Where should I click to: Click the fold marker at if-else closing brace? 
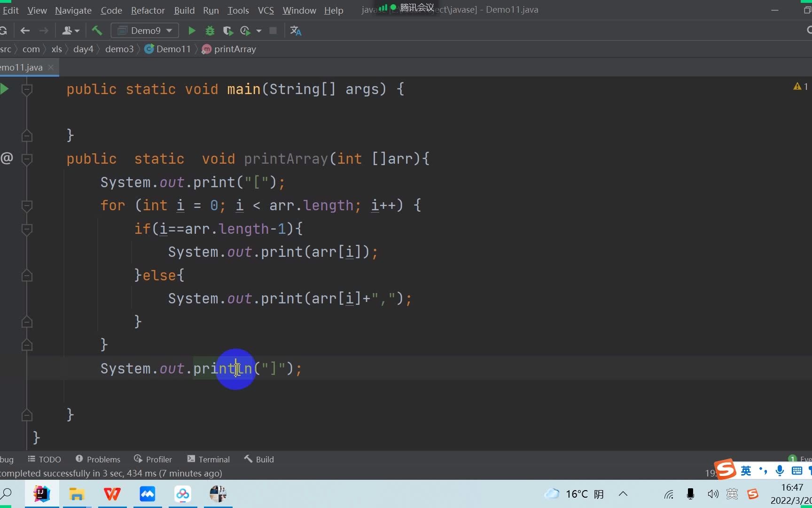coord(27,322)
